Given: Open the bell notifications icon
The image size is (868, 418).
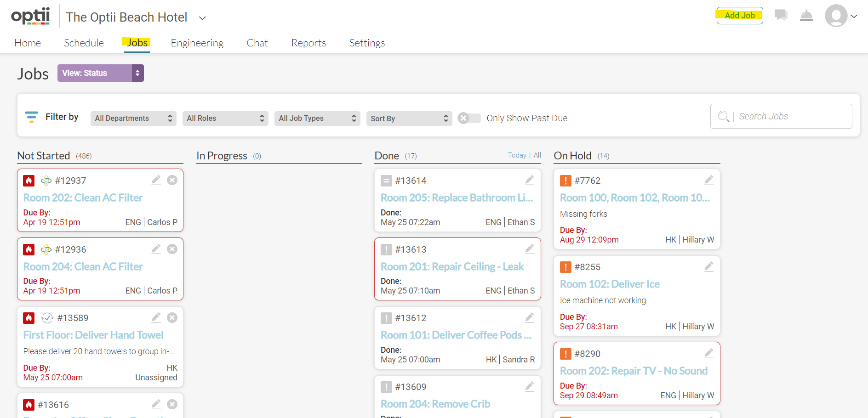Looking at the screenshot, I should tap(806, 16).
